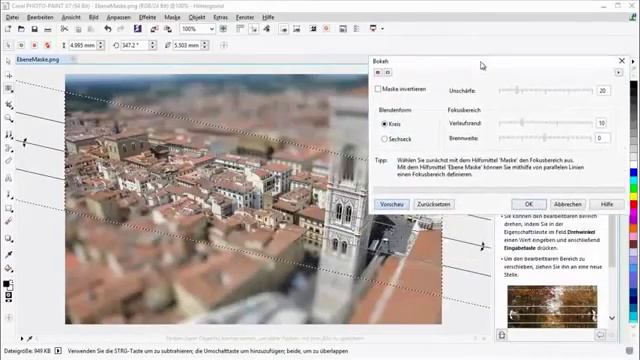Toggle the normal mask mode button
Viewport: 640px width, 360px height.
(8, 45)
